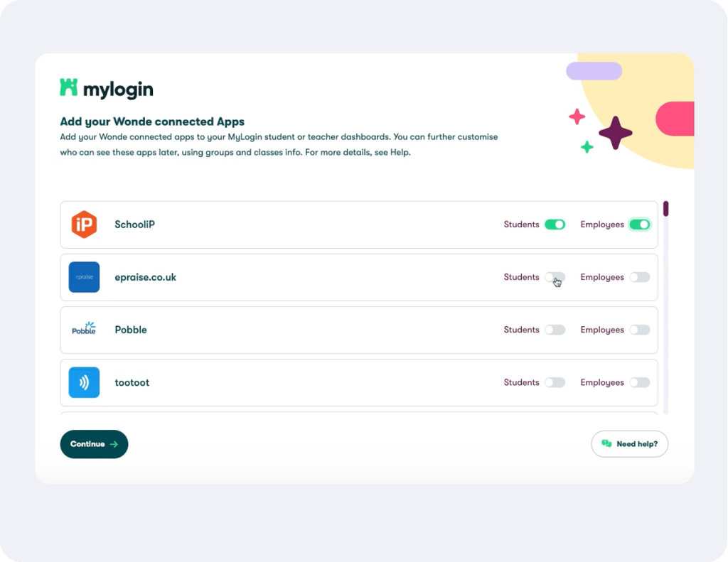Click the SchooliP app icon

coord(84,225)
